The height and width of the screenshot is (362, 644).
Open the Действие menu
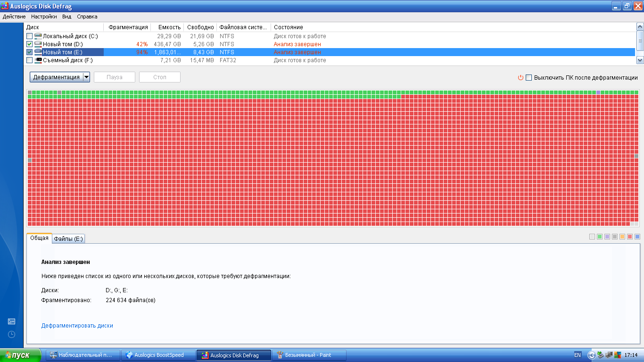pyautogui.click(x=14, y=16)
